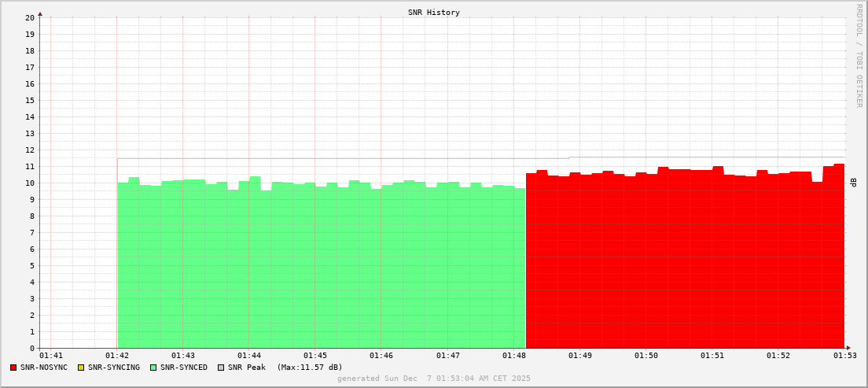This screenshot has height=388, width=868.
Task: Click the 10 value on the y-axis
Action: [x=30, y=183]
